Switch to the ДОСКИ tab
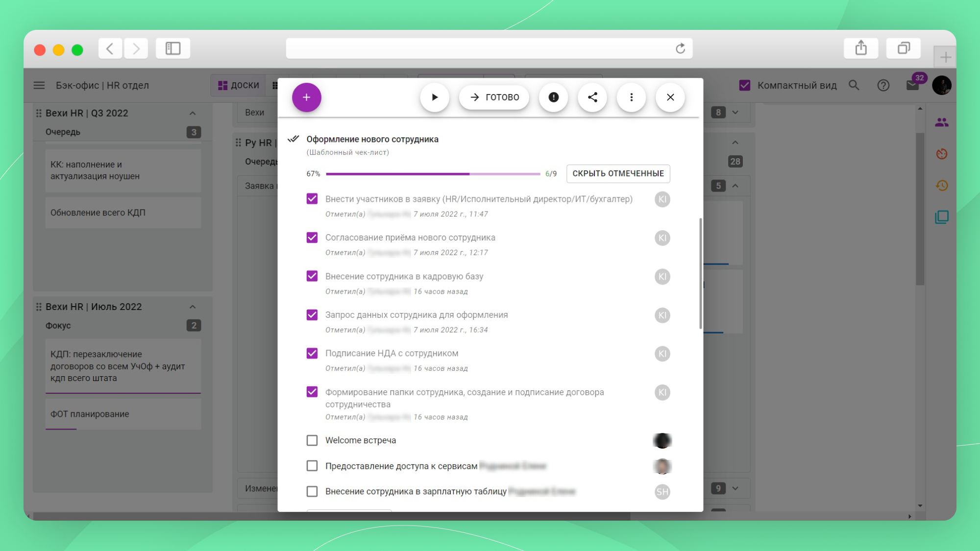The height and width of the screenshot is (551, 980). coord(238,85)
